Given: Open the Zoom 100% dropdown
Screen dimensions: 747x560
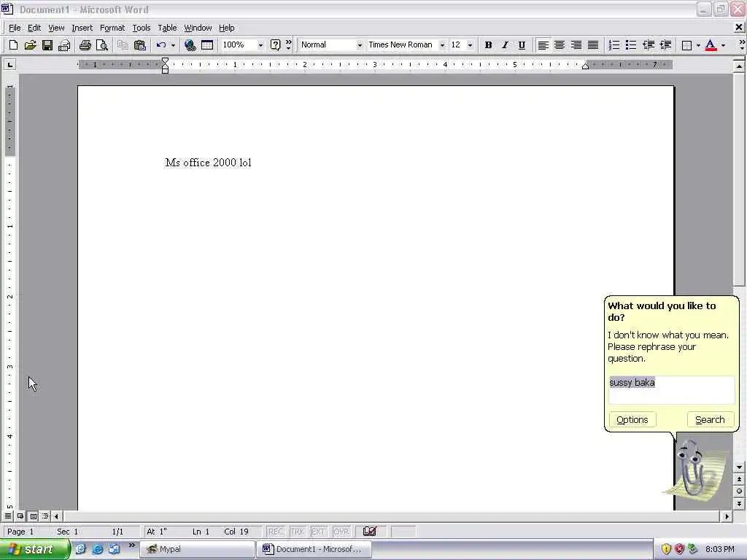Looking at the screenshot, I should click(x=260, y=45).
